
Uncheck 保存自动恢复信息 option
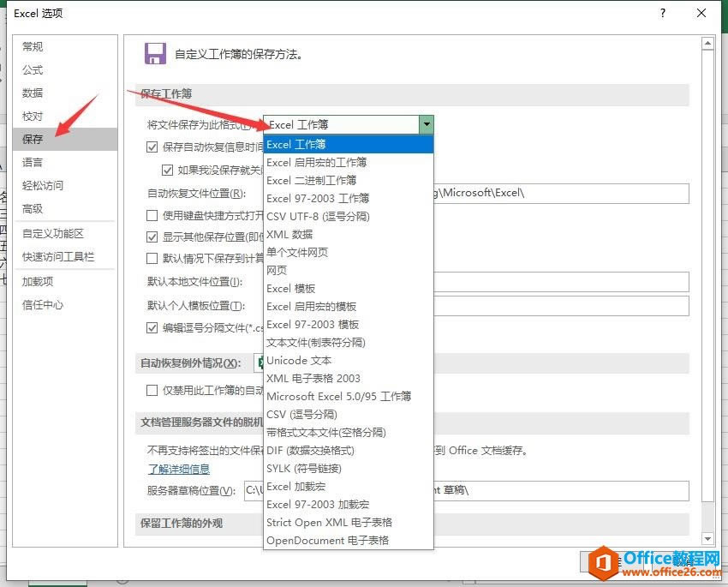point(151,147)
